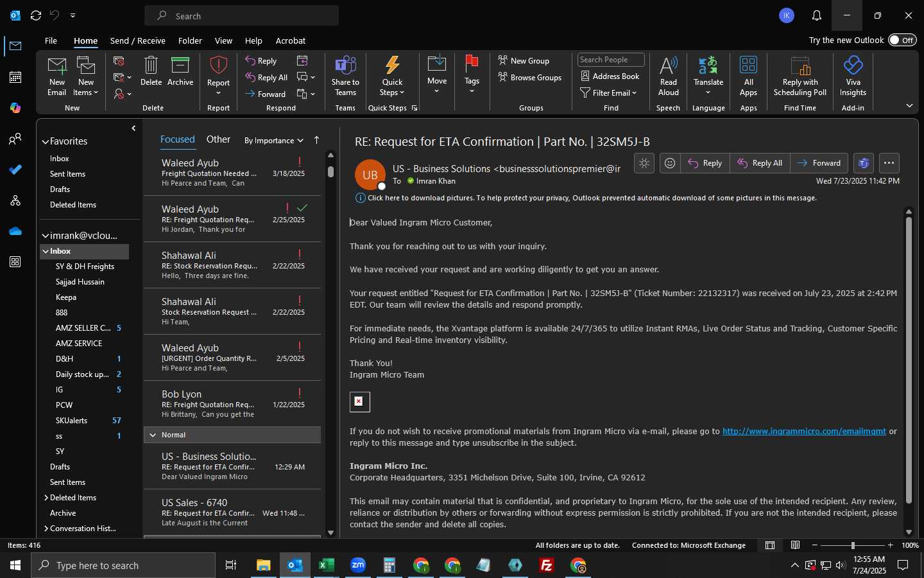Open Excel from the taskbar

326,565
